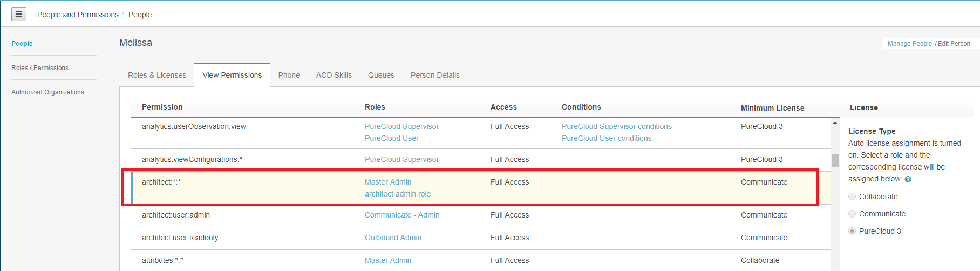
Task: Click the Communicate - Admin role link
Action: [x=402, y=215]
